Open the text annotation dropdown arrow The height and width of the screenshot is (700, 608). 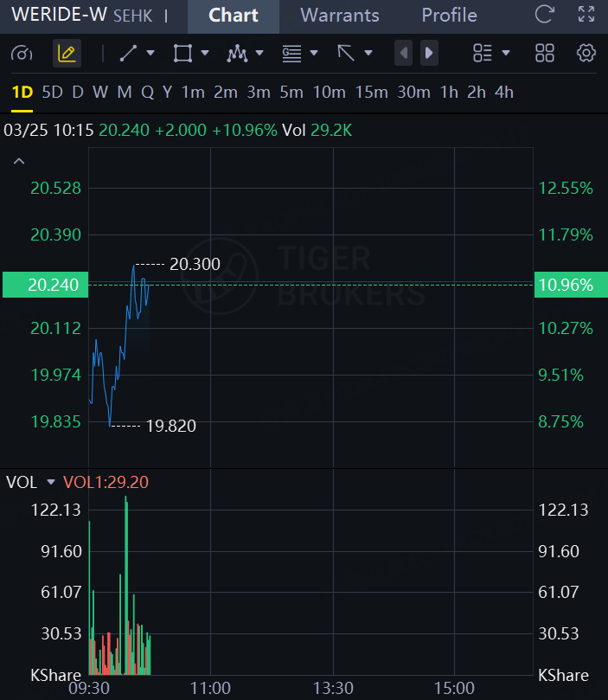(314, 53)
